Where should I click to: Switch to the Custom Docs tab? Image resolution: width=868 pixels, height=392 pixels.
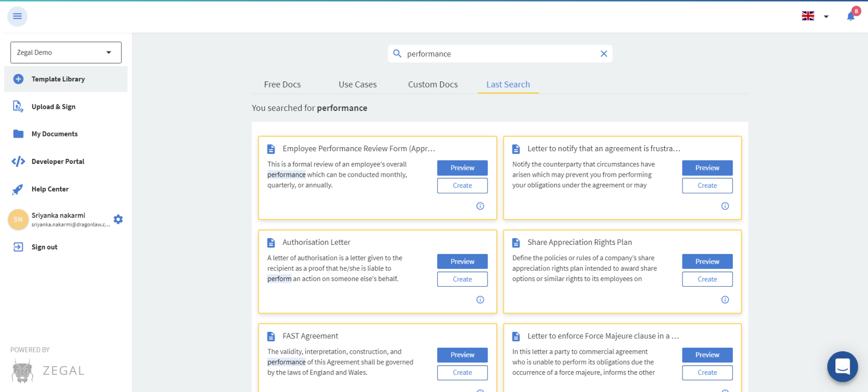point(433,85)
